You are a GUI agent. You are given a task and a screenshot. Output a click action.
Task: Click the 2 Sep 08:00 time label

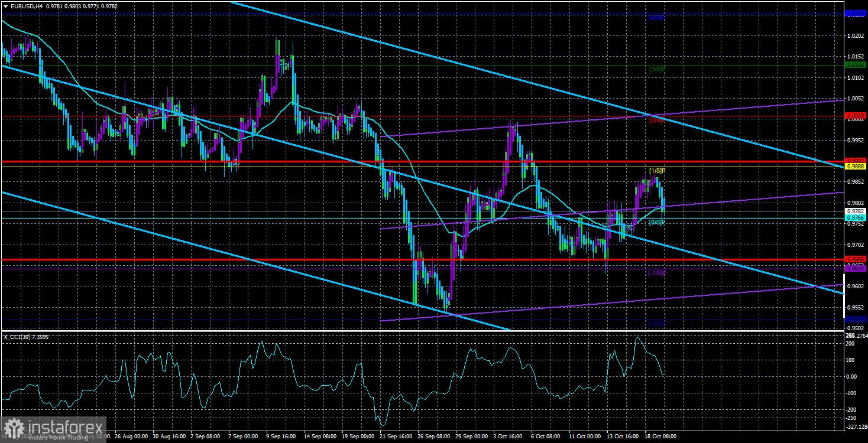coord(205,437)
